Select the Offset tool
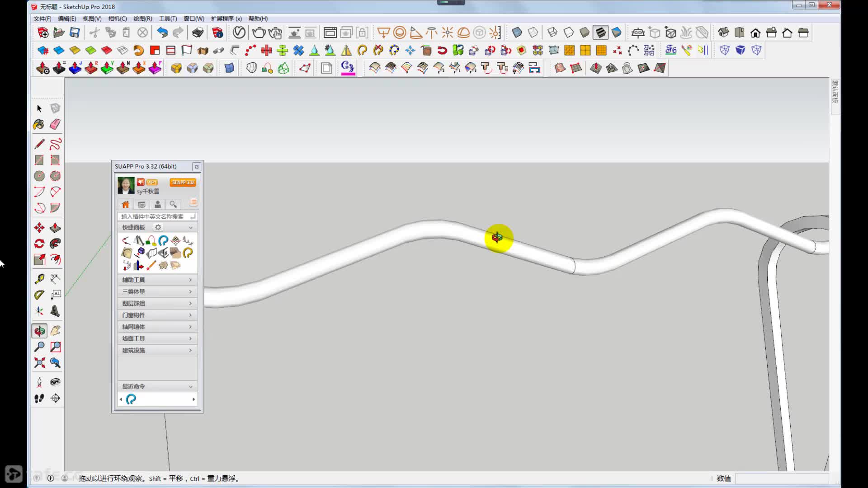Viewport: 868px width, 488px height. tap(55, 259)
